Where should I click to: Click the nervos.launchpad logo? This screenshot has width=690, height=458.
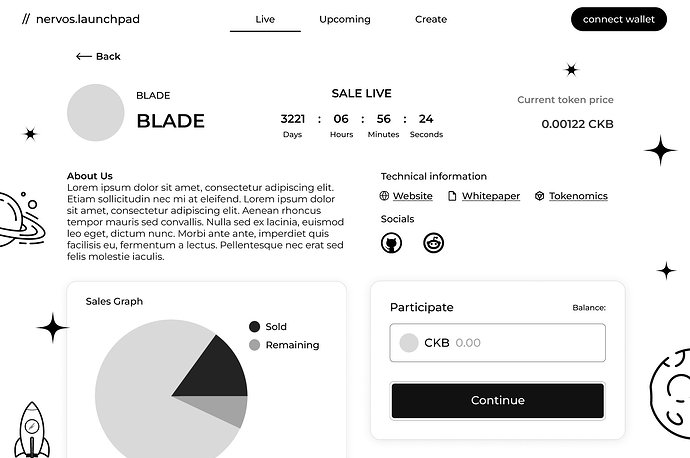tap(81, 19)
